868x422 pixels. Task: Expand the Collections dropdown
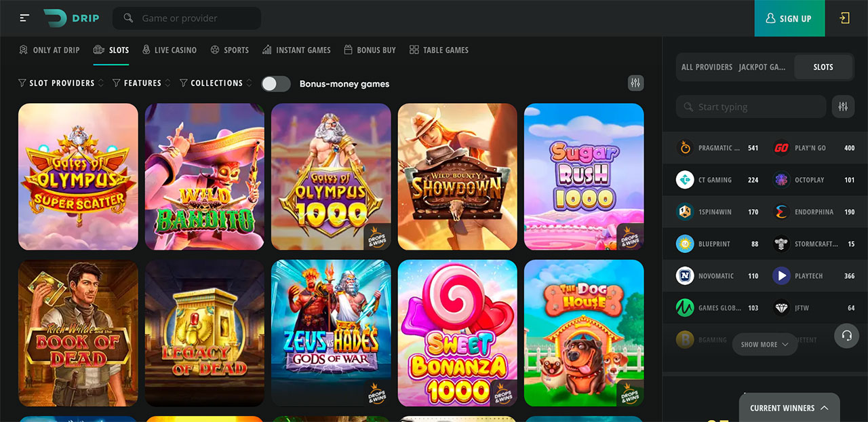point(216,83)
